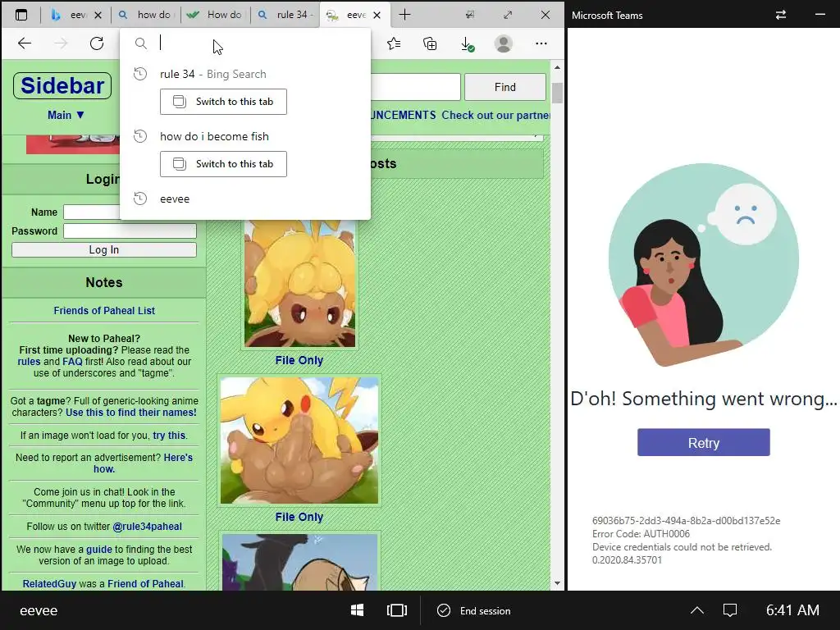Click the Password input field
This screenshot has width=840, height=630.
130,231
